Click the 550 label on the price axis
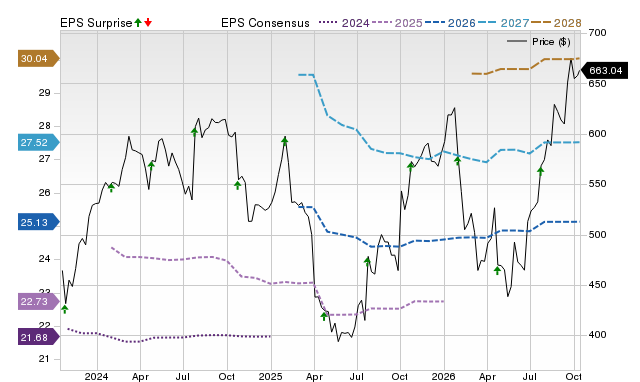Viewport: 640px width, 382px height. pyautogui.click(x=598, y=184)
